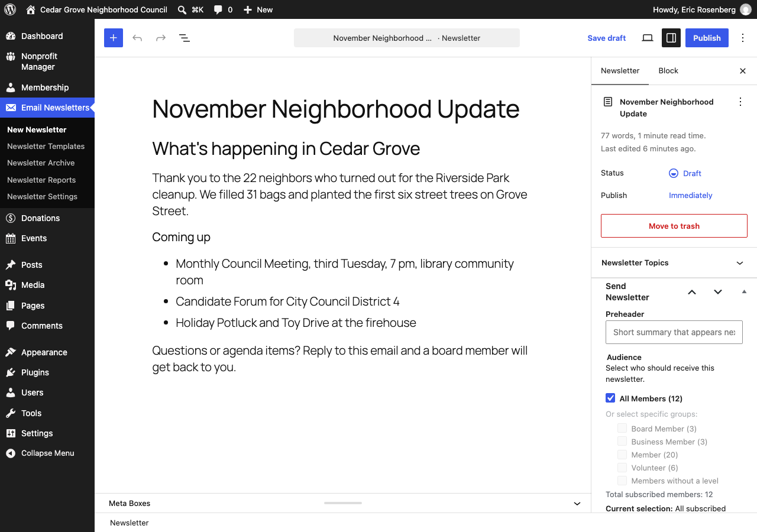757x532 pixels.
Task: Open Newsletter Templates submenu item
Action: [x=46, y=146]
